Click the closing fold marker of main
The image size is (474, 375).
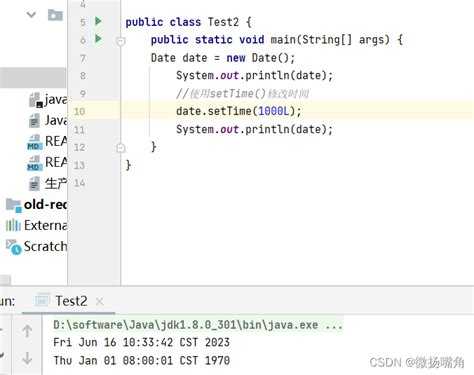[x=121, y=147]
